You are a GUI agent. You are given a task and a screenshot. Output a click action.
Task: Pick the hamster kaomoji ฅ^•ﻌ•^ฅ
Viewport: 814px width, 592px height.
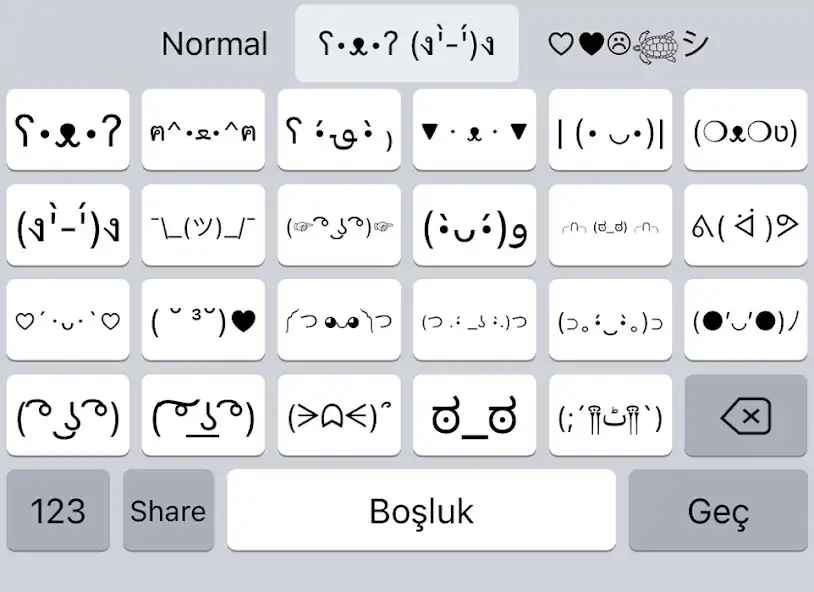pyautogui.click(x=203, y=130)
